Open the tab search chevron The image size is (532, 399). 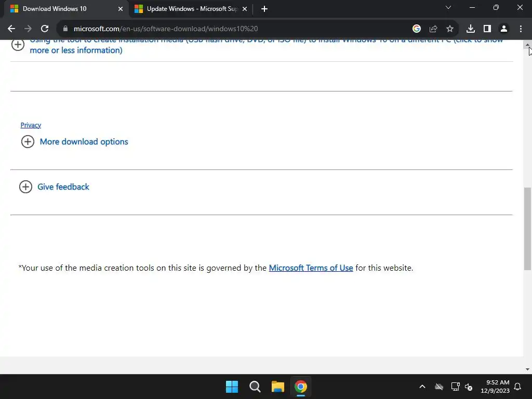pos(448,7)
